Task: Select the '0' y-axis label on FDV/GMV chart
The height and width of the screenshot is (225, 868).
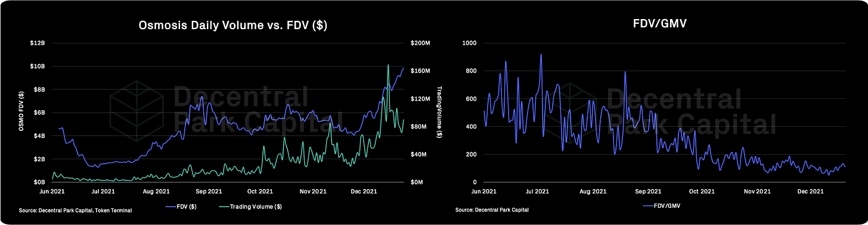Action: (x=475, y=182)
